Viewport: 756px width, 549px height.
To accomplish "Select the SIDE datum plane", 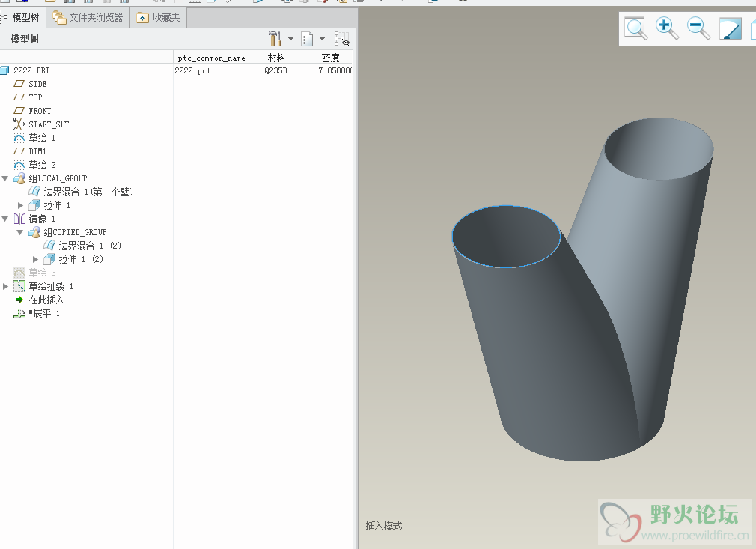I will click(37, 84).
